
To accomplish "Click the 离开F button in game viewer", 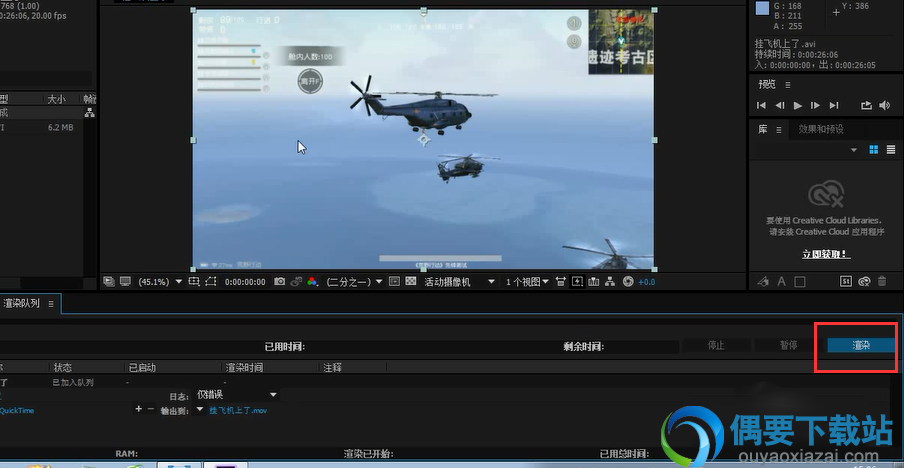I will click(310, 81).
